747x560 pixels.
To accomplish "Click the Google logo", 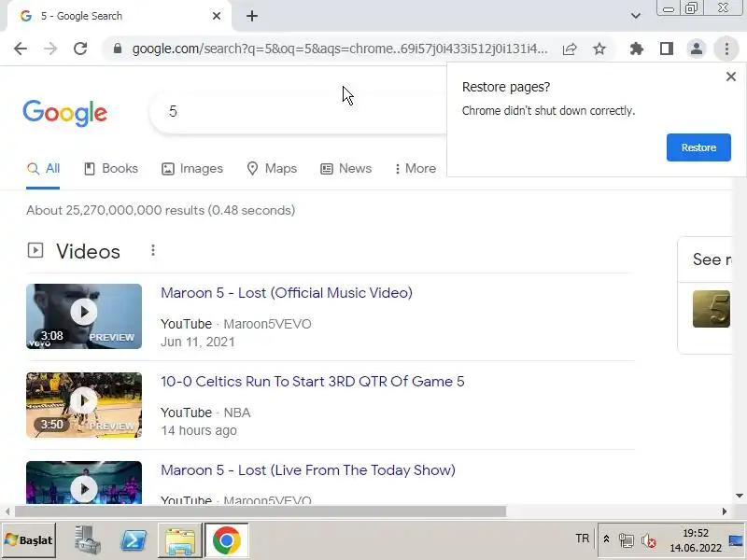I will (x=64, y=113).
